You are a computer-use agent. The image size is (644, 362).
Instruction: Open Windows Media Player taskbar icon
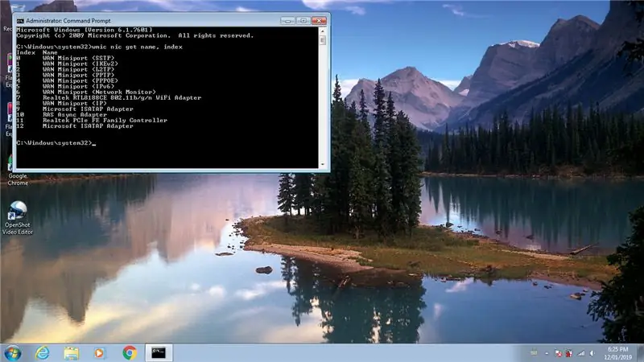point(99,353)
